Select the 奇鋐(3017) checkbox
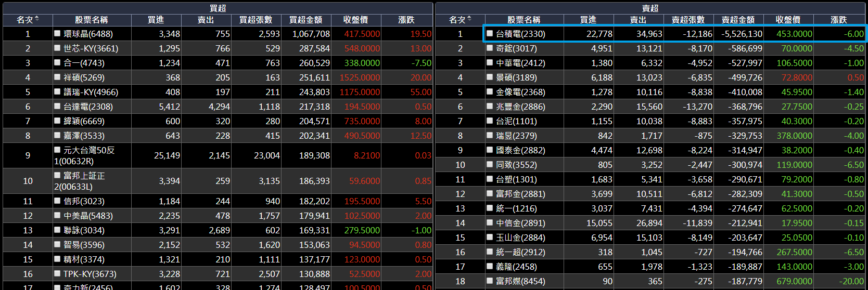Screen dimensions: 868x290 pyautogui.click(x=490, y=48)
